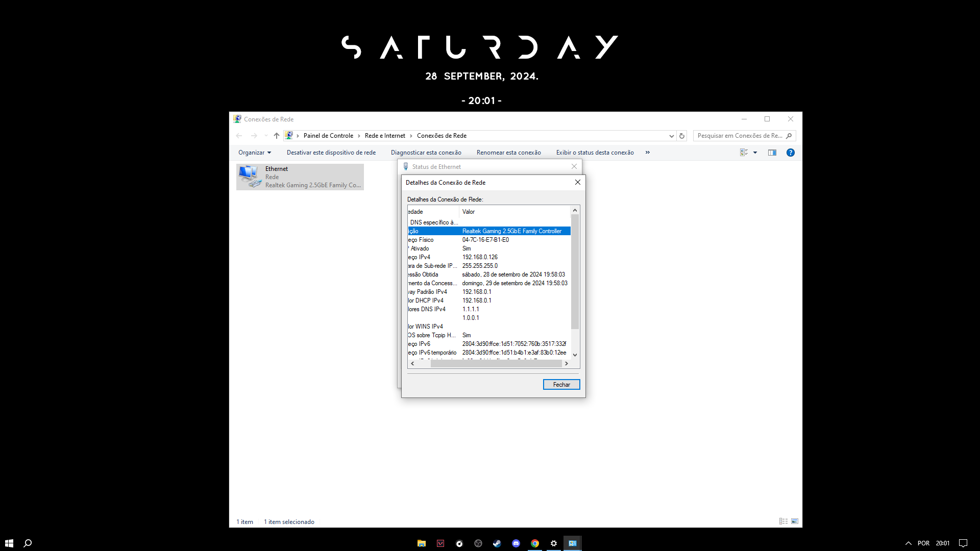Refresh the Conexões de Rede view
The height and width of the screenshot is (551, 980).
681,136
